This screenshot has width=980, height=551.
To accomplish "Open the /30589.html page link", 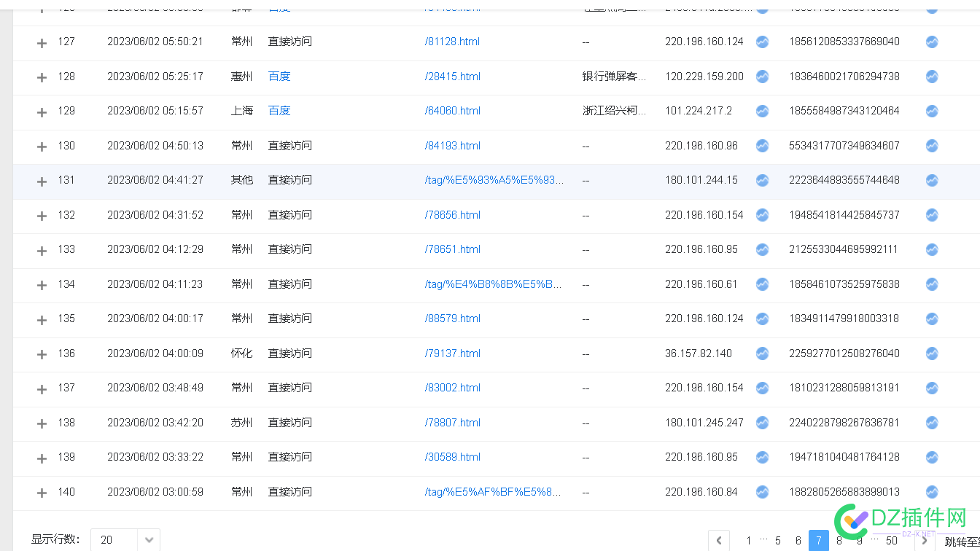I will (x=452, y=457).
